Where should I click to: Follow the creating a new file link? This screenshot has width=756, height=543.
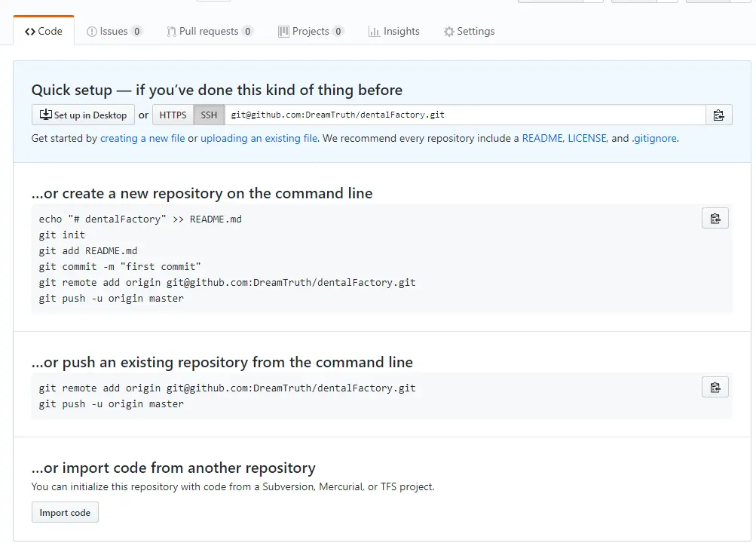tap(142, 139)
